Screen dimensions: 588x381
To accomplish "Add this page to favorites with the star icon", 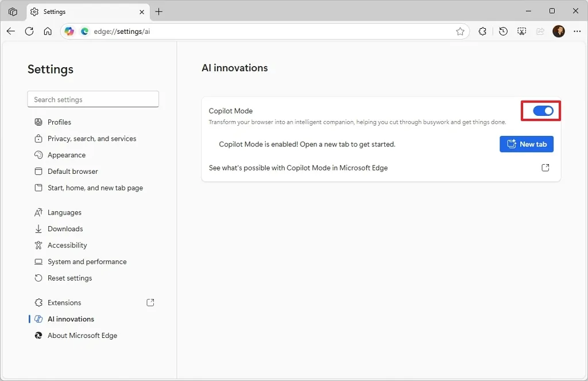I will coord(460,32).
